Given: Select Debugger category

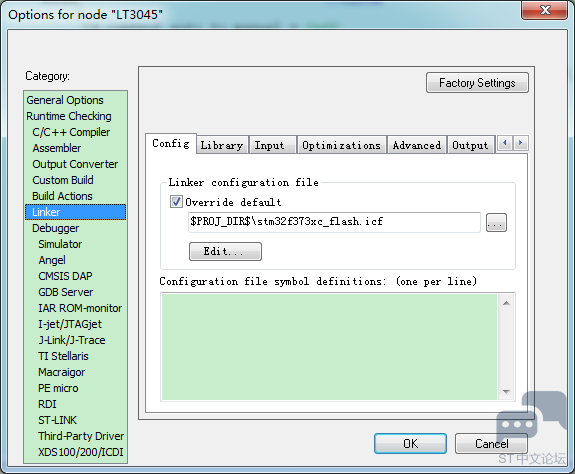Looking at the screenshot, I should [56, 228].
